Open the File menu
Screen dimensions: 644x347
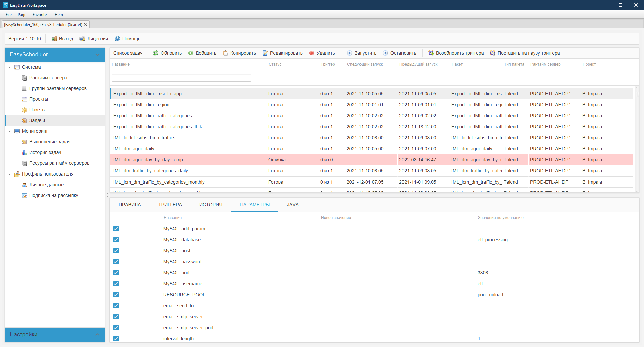click(9, 15)
